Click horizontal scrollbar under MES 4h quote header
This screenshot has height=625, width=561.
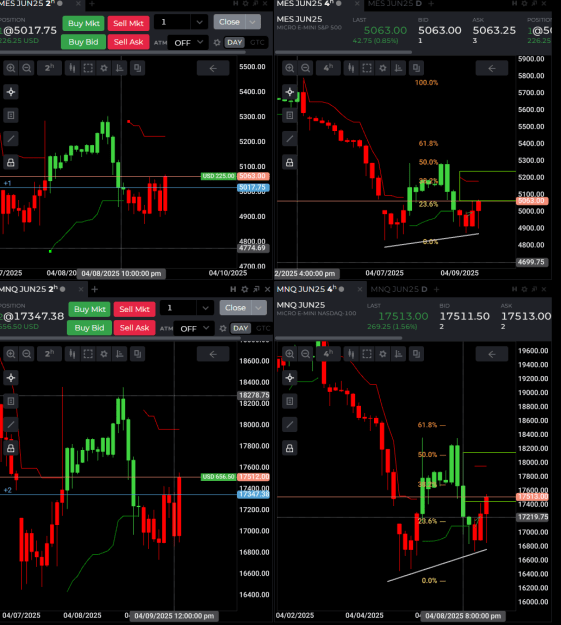coord(343,52)
